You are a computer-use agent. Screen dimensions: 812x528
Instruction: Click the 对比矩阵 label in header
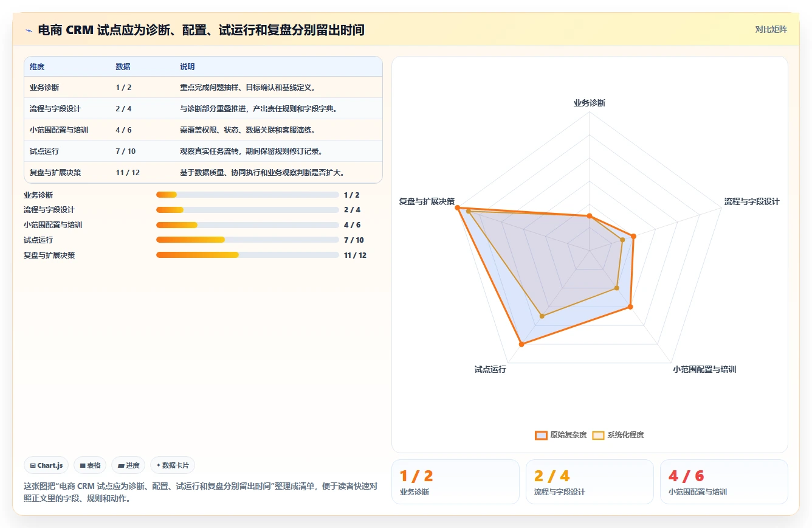pos(771,29)
